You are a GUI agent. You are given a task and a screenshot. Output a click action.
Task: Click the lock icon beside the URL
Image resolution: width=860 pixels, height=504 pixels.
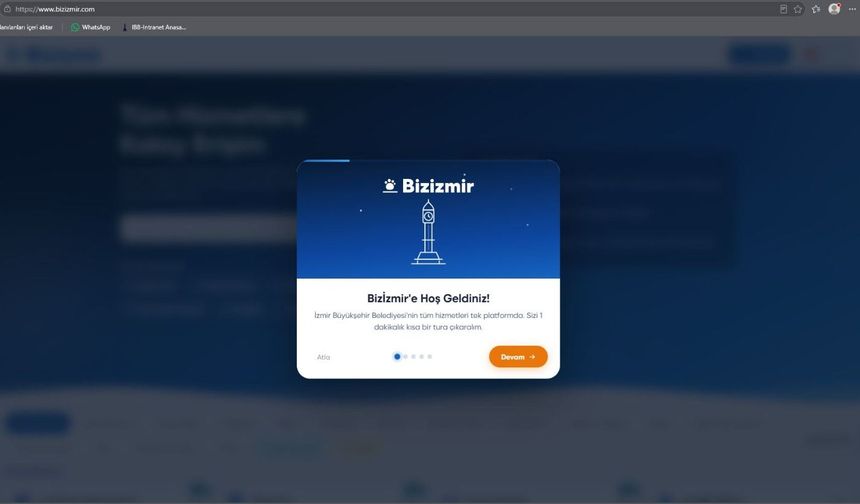7,9
